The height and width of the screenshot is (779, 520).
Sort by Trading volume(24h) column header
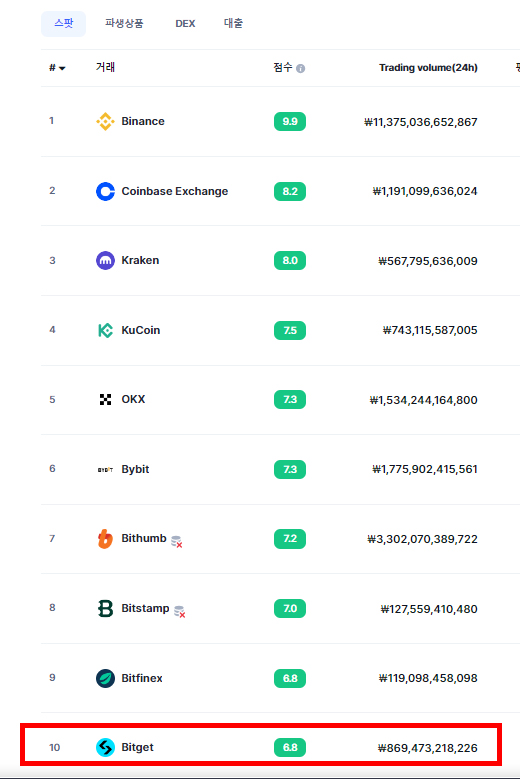pyautogui.click(x=428, y=68)
